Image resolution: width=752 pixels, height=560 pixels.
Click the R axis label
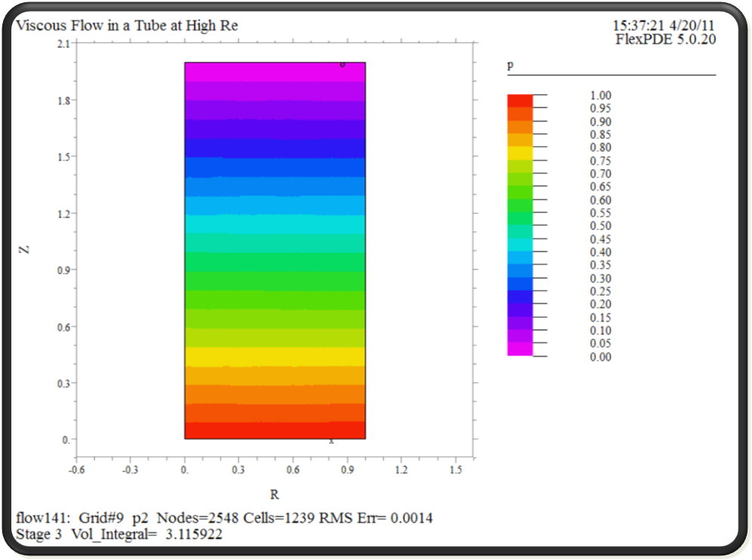pyautogui.click(x=274, y=494)
